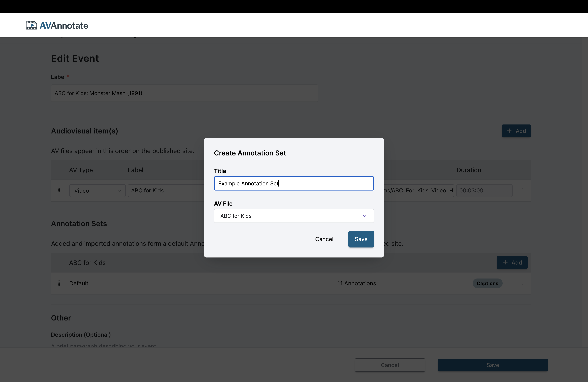
Task: Click plus icon on Audiovisual items Add button
Action: tap(509, 131)
